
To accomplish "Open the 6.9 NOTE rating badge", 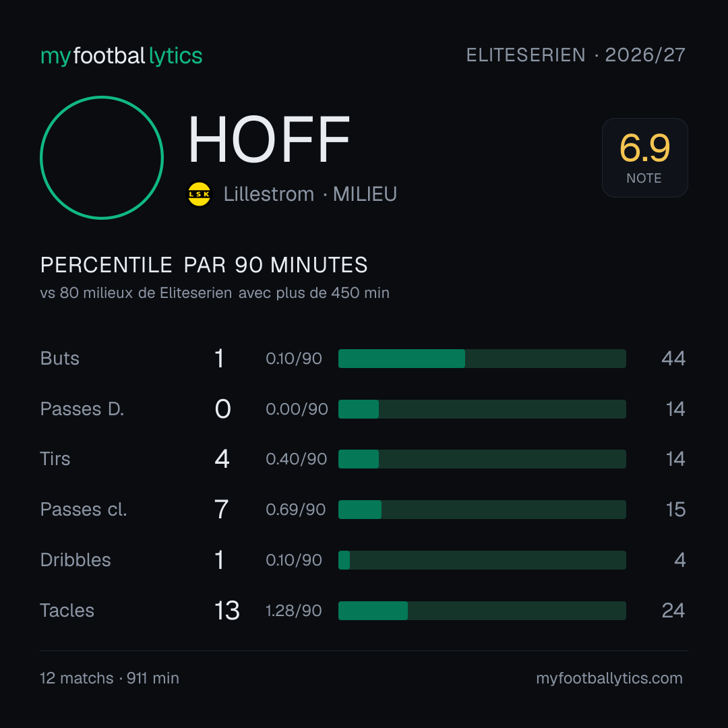I will click(645, 158).
